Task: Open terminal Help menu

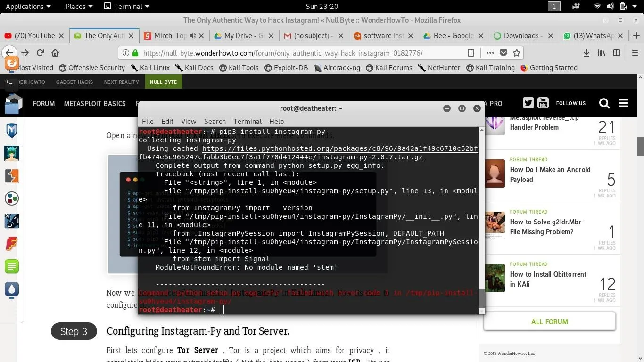Action: point(276,121)
